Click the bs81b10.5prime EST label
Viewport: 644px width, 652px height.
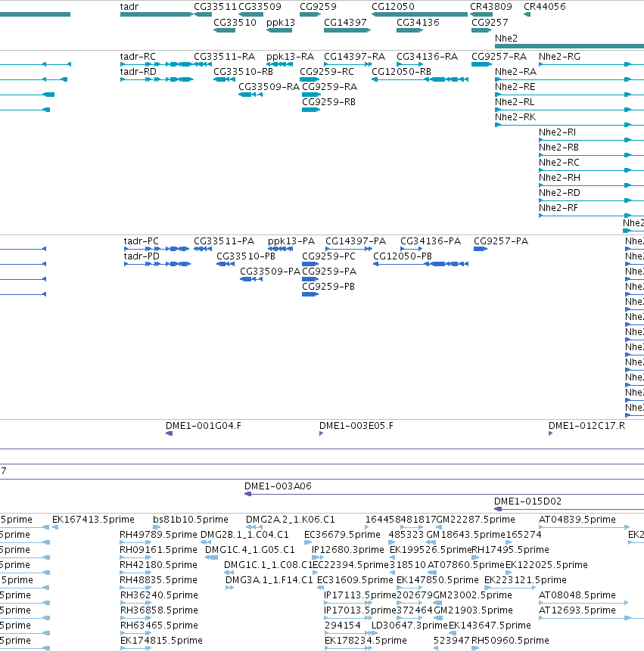pos(191,520)
